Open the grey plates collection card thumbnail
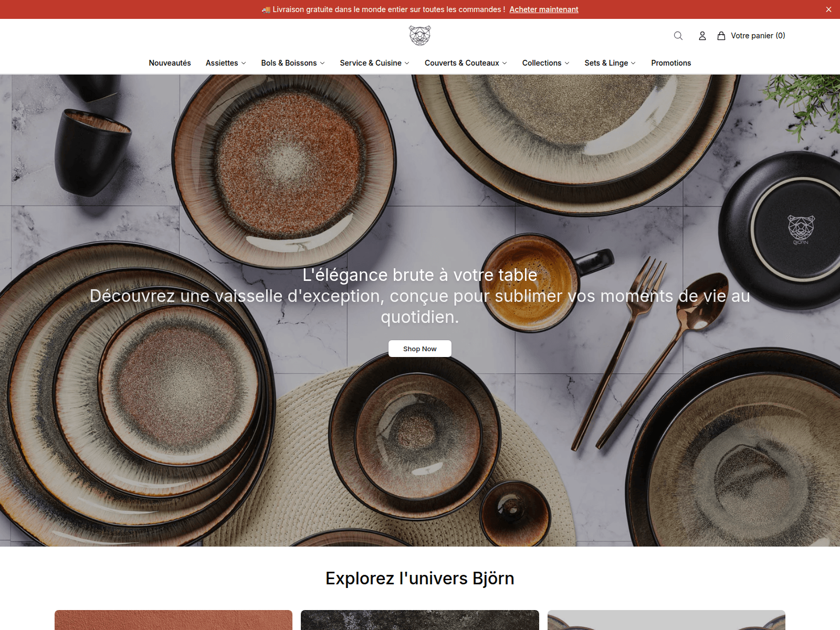This screenshot has height=630, width=840. tap(666, 620)
